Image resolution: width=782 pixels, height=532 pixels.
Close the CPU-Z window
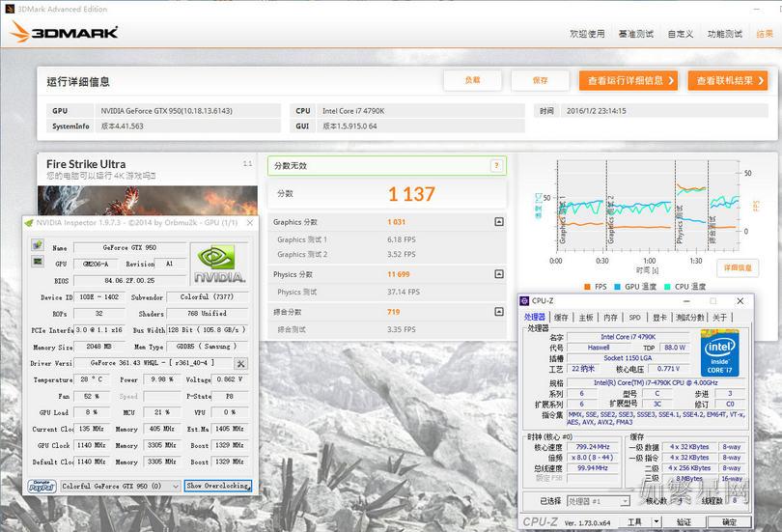(x=740, y=300)
